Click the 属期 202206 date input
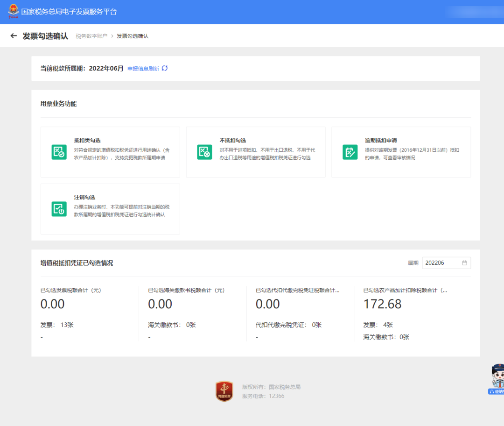Image resolution: width=504 pixels, height=426 pixels. point(441,263)
